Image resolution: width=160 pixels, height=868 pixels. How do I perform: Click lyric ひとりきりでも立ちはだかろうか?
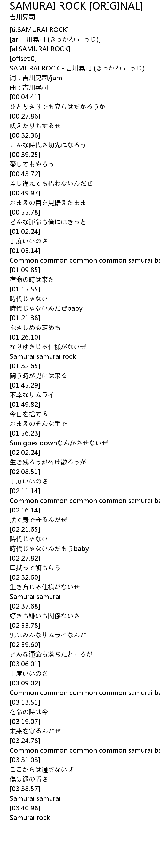point(57,107)
